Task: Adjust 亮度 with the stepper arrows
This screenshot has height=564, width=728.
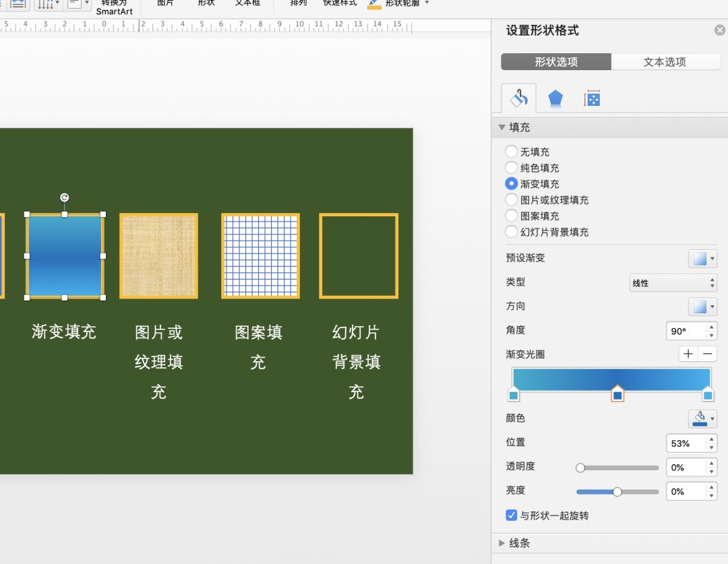Action: tap(711, 492)
